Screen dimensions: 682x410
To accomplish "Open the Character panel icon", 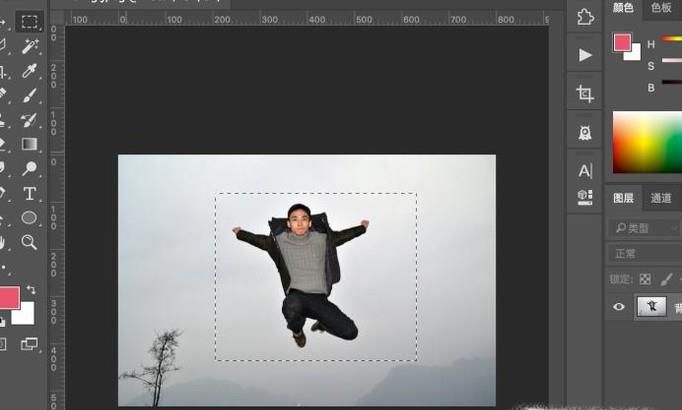I will tap(585, 171).
